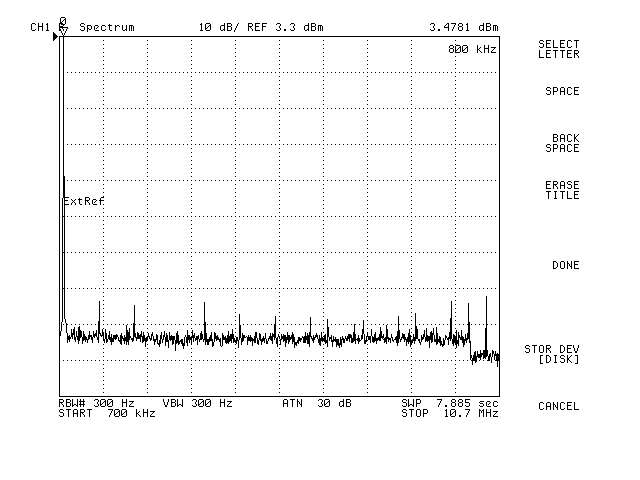Choose ERASE TITLE from the softkey menu
This screenshot has height=480, width=640.
point(561,191)
